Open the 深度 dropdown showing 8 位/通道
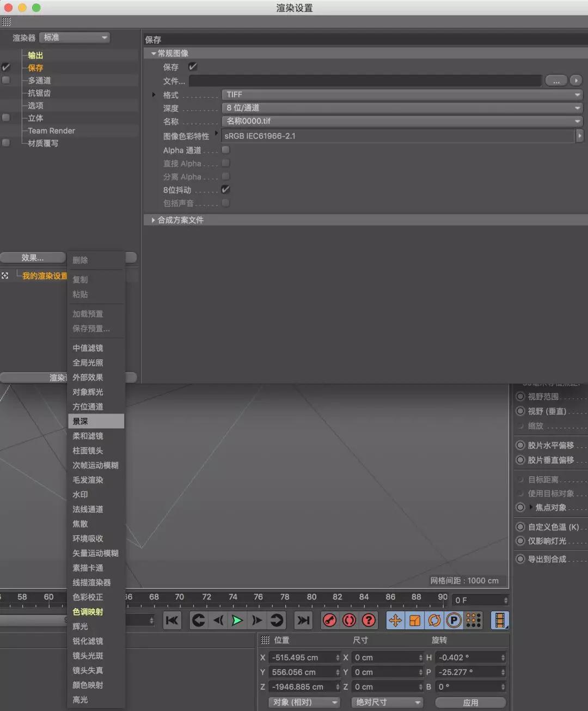The width and height of the screenshot is (588, 711). click(402, 108)
